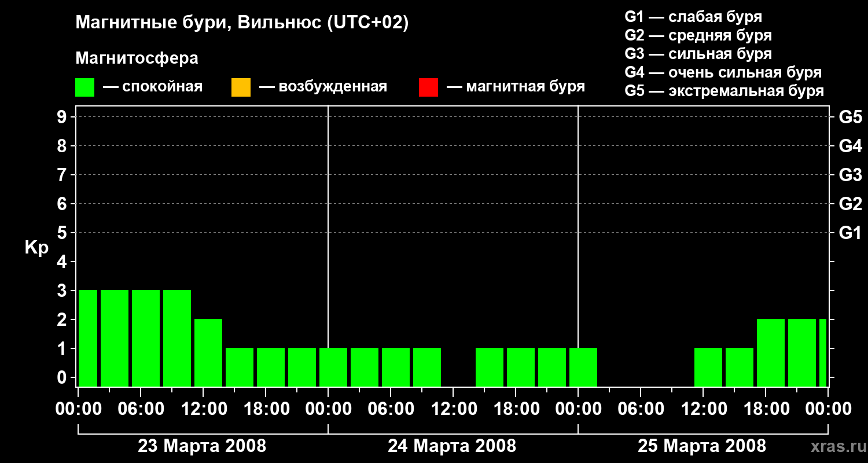Click the green calm magnetosphere legend swatch

pyautogui.click(x=84, y=87)
